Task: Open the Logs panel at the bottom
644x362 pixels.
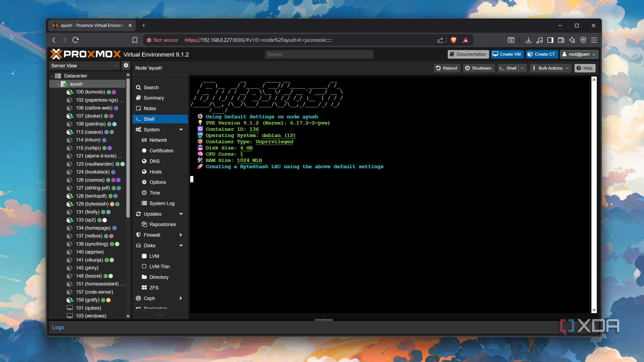Action: 58,327
